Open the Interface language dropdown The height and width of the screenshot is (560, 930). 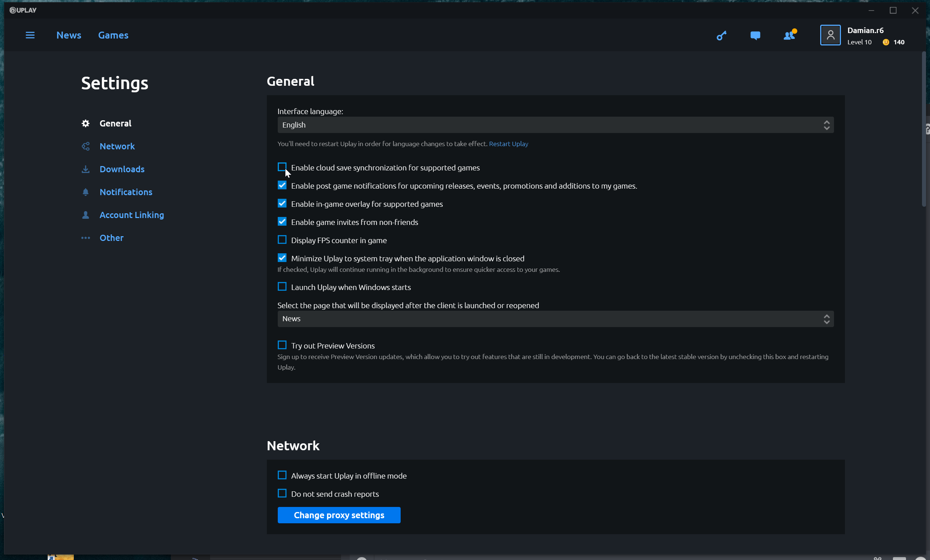click(x=555, y=125)
